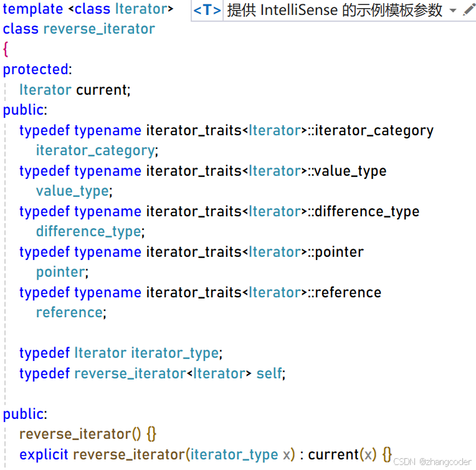Click 'difference_type;' alias name
This screenshot has width=476, height=470.
tap(90, 231)
